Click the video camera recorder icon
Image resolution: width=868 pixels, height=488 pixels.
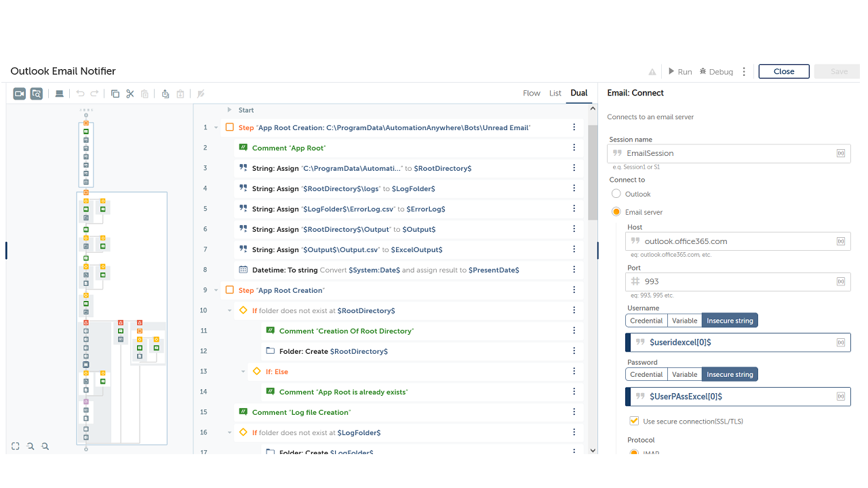[x=20, y=94]
